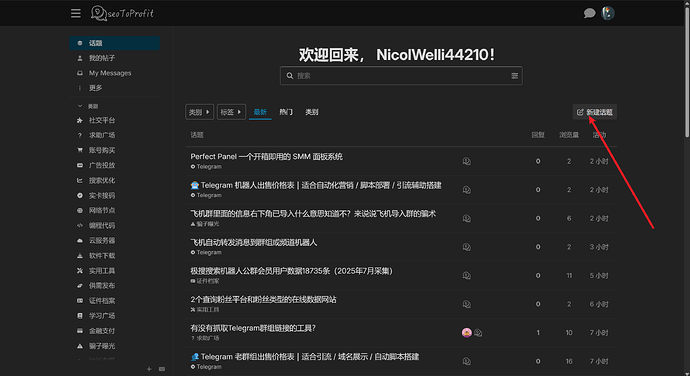Add a sidebar section with the plus icon
690x376 pixels.
[149, 369]
